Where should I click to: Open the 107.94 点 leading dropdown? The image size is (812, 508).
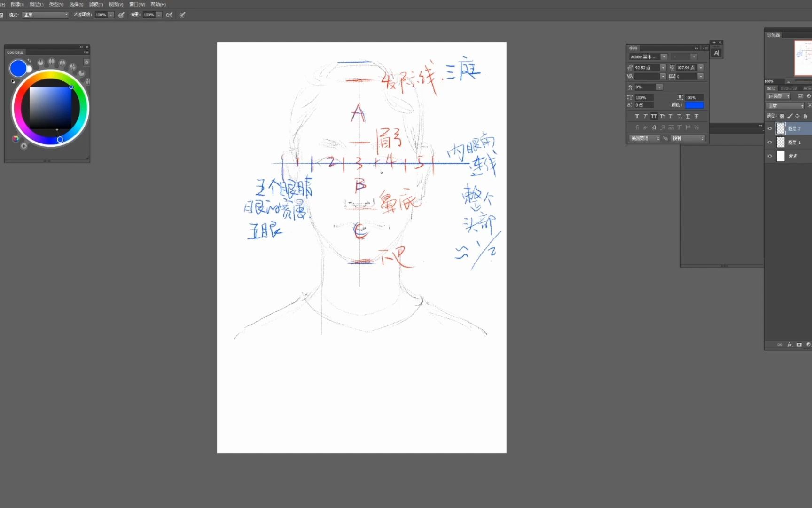701,68
